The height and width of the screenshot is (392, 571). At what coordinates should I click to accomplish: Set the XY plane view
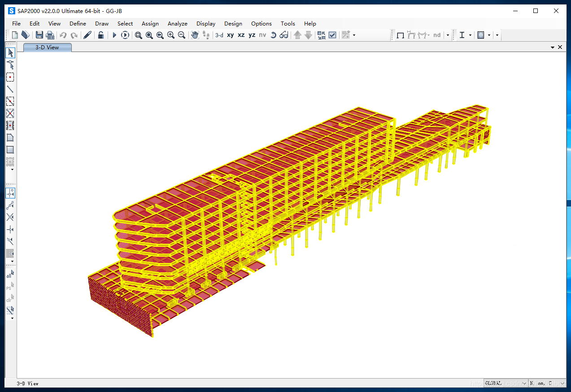point(230,35)
